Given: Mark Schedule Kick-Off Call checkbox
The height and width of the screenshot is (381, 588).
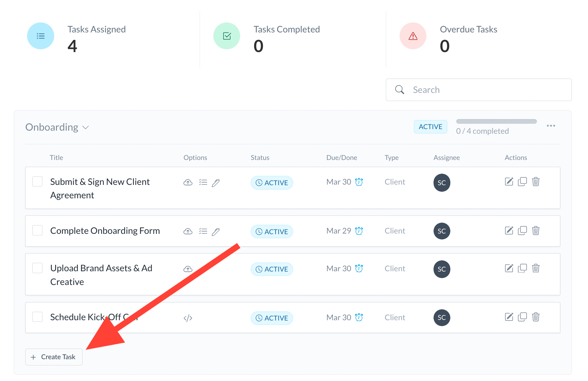Looking at the screenshot, I should point(37,317).
